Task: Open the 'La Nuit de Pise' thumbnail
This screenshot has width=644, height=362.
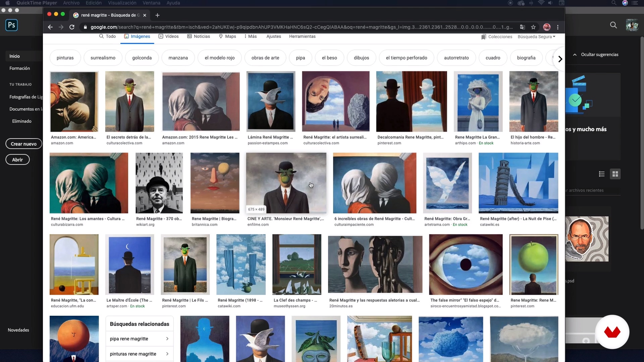Action: point(518,183)
